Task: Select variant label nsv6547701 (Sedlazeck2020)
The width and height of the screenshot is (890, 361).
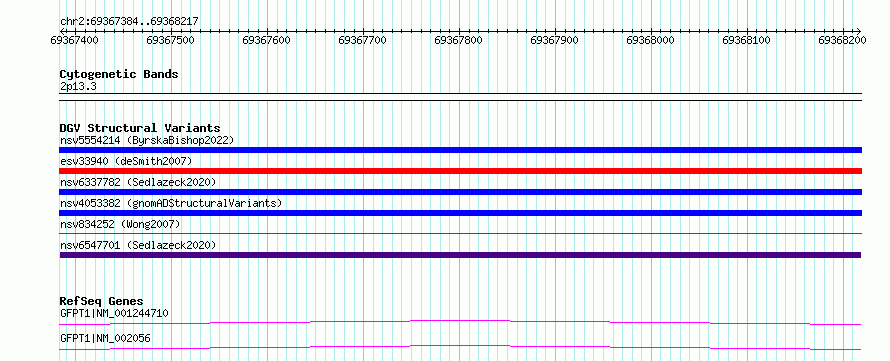Action: click(138, 245)
